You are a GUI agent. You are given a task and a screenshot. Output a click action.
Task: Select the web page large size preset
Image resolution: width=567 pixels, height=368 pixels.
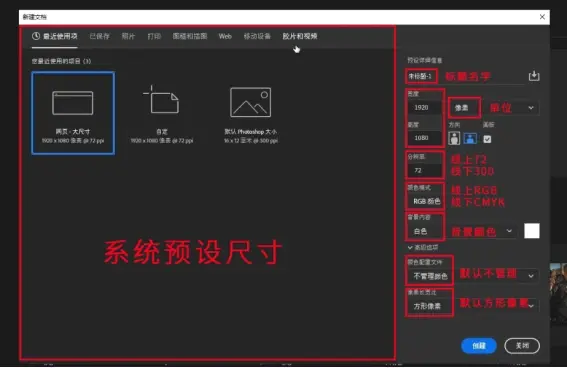pos(73,113)
